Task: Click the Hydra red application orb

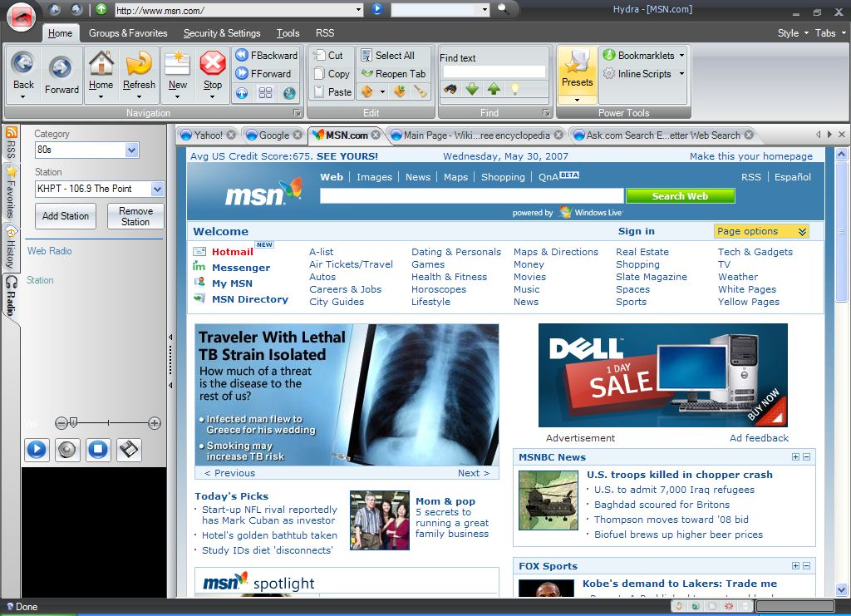Action: coord(21,17)
